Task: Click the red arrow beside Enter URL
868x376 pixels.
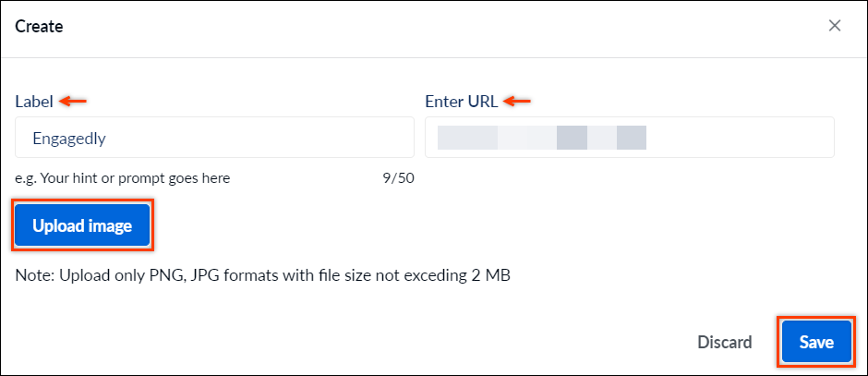Action: pyautogui.click(x=518, y=102)
